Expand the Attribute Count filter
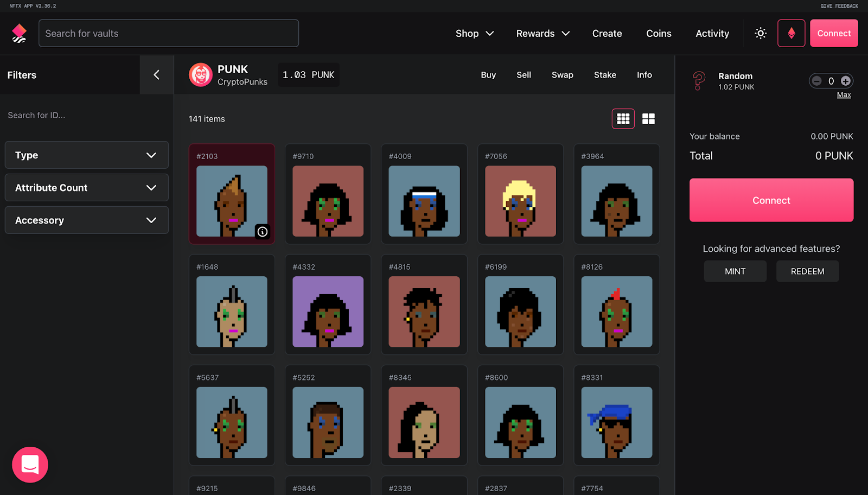 (87, 188)
